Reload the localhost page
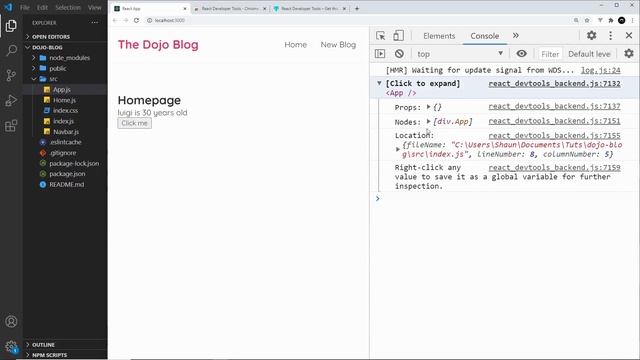The height and width of the screenshot is (360, 640). point(136,20)
